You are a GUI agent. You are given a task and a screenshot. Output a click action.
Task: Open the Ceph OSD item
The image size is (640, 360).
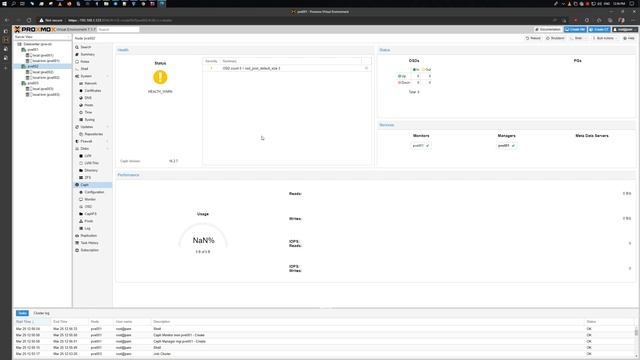click(x=93, y=207)
